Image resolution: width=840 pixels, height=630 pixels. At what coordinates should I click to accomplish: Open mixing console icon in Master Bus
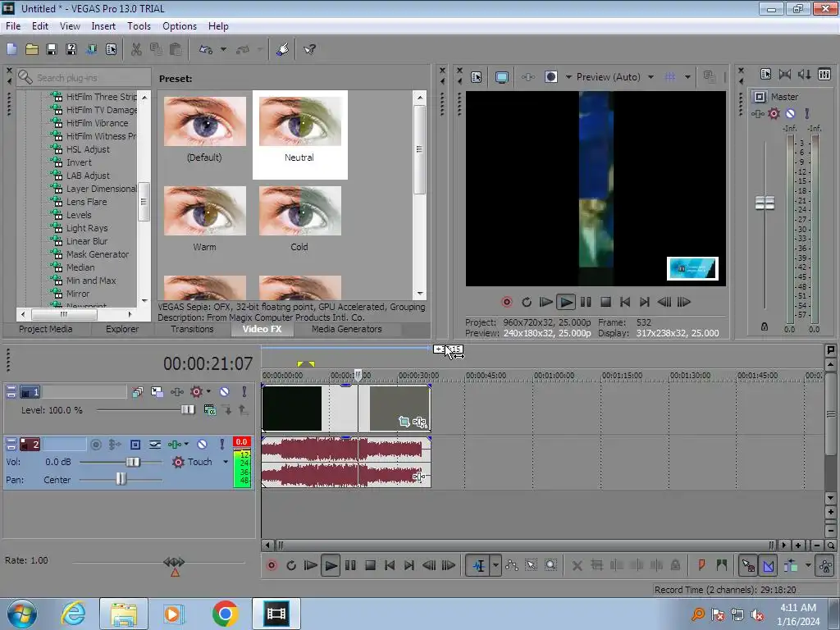coord(824,74)
